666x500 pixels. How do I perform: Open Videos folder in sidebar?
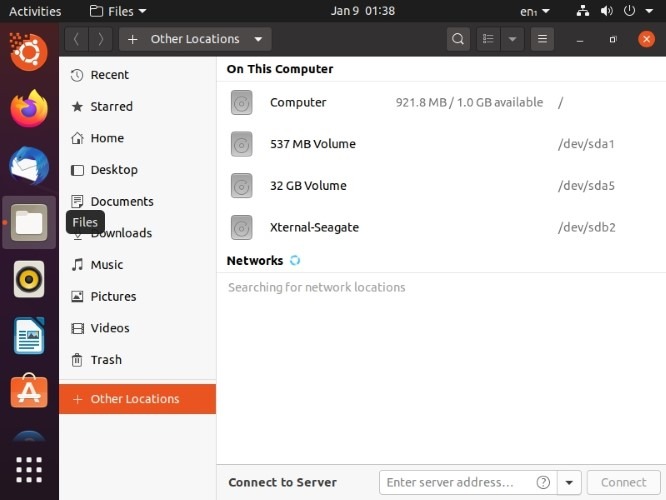(x=137, y=328)
